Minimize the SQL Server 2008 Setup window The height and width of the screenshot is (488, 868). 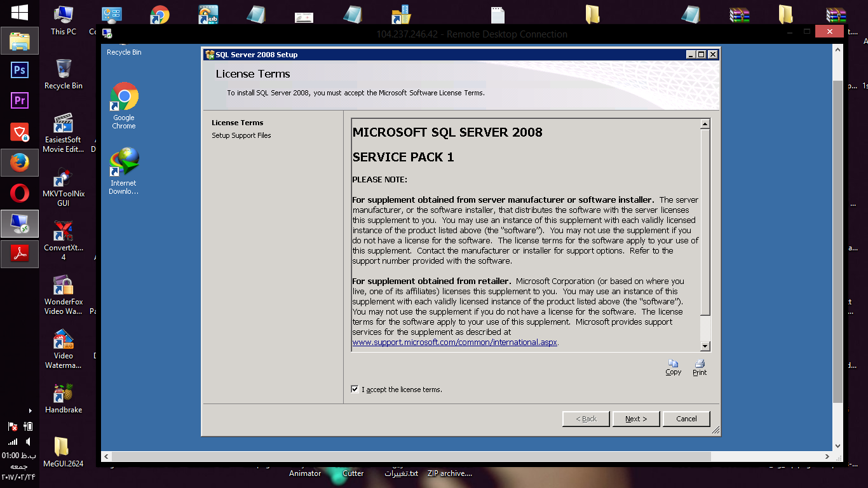pyautogui.click(x=691, y=55)
